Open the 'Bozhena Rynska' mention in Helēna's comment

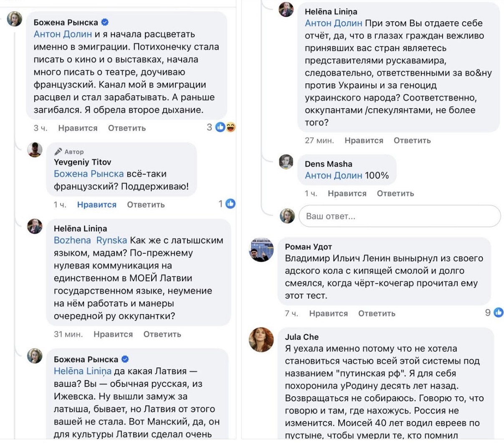tap(90, 240)
